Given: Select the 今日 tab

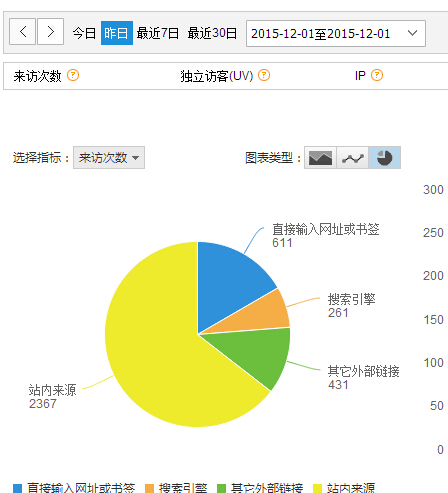Looking at the screenshot, I should pyautogui.click(x=84, y=33).
